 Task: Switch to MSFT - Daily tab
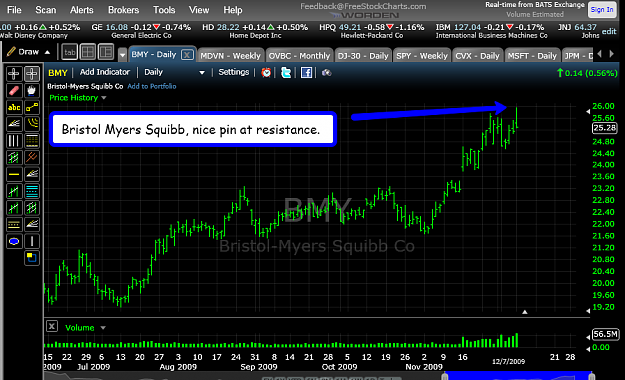click(x=532, y=55)
